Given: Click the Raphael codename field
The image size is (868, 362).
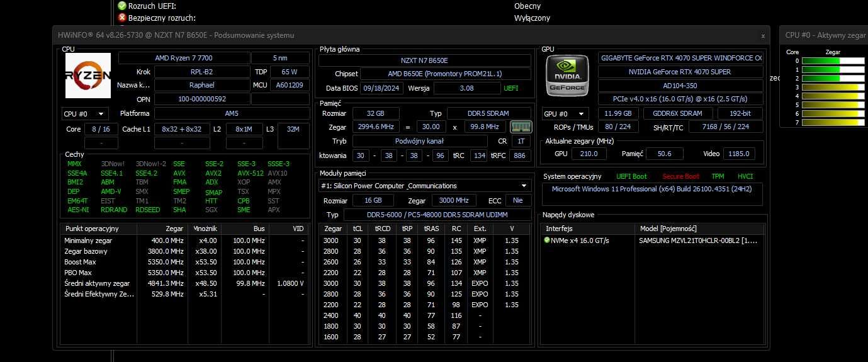Looking at the screenshot, I should (x=201, y=85).
